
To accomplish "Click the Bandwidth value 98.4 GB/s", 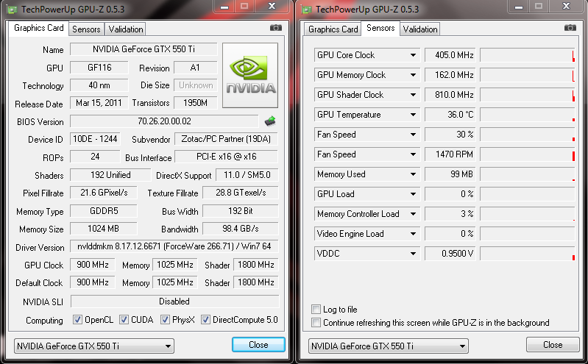I will 241,229.
